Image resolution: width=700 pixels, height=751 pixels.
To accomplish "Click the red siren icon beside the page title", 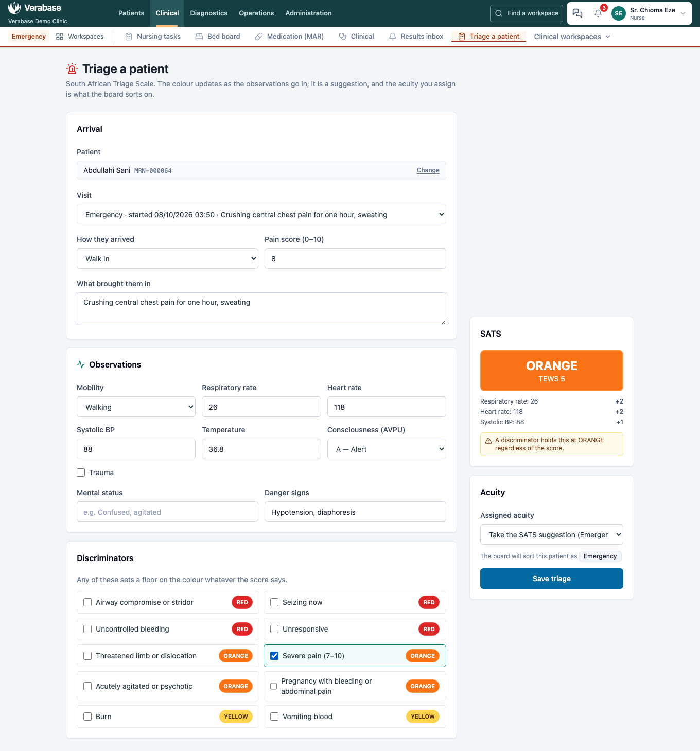I will [x=72, y=68].
